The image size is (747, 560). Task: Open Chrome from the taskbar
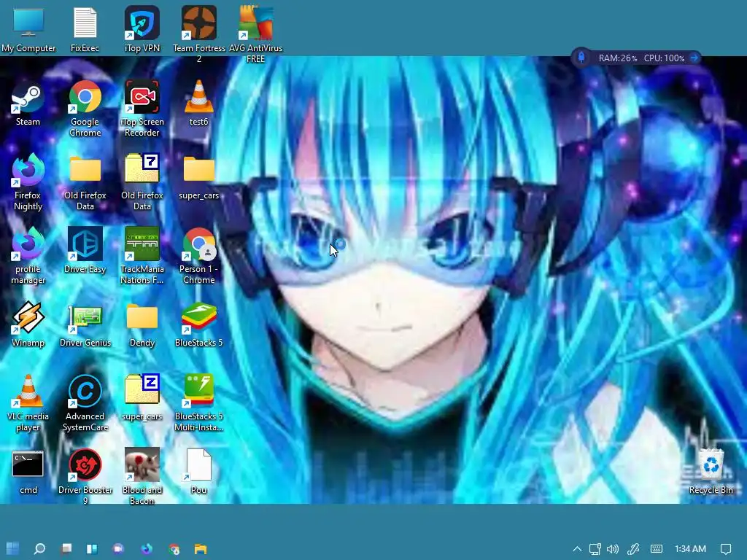174,549
